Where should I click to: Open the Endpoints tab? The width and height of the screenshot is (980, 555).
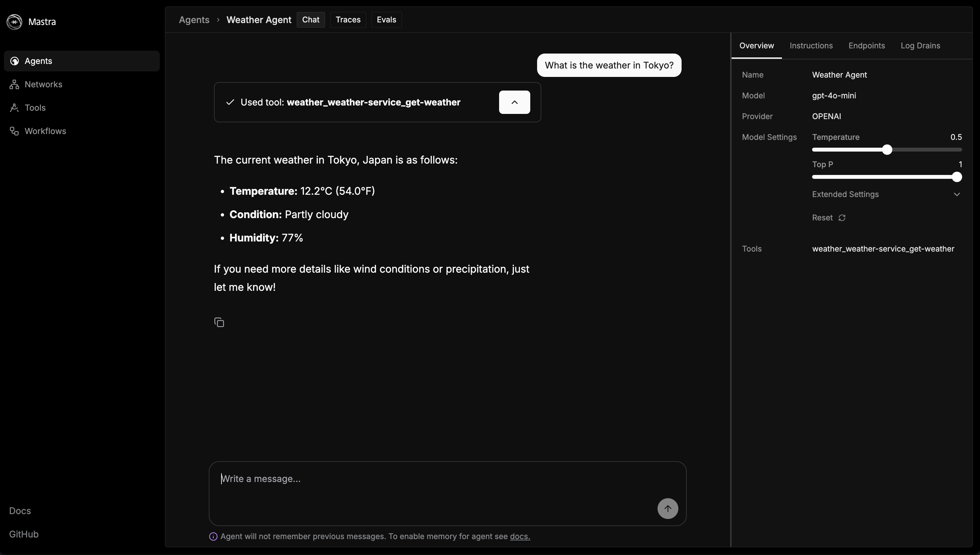866,46
